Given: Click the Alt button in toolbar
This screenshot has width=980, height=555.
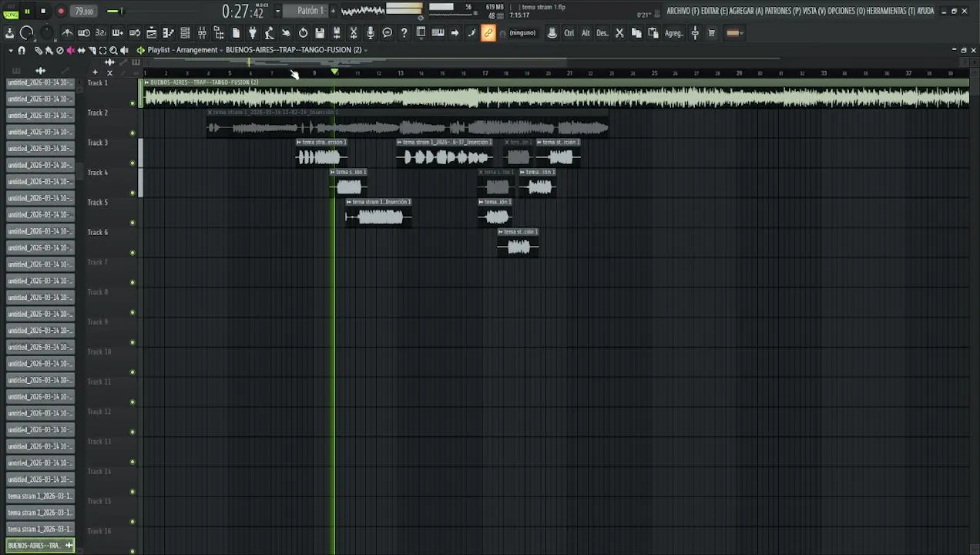Looking at the screenshot, I should [x=586, y=32].
